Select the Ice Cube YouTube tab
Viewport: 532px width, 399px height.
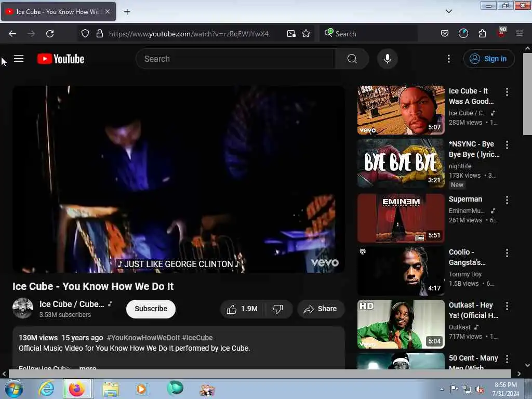(x=58, y=11)
